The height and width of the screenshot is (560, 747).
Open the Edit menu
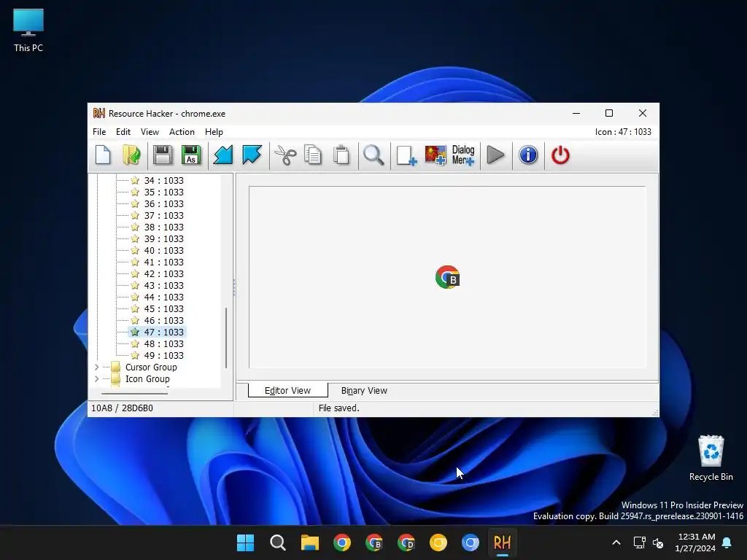123,132
